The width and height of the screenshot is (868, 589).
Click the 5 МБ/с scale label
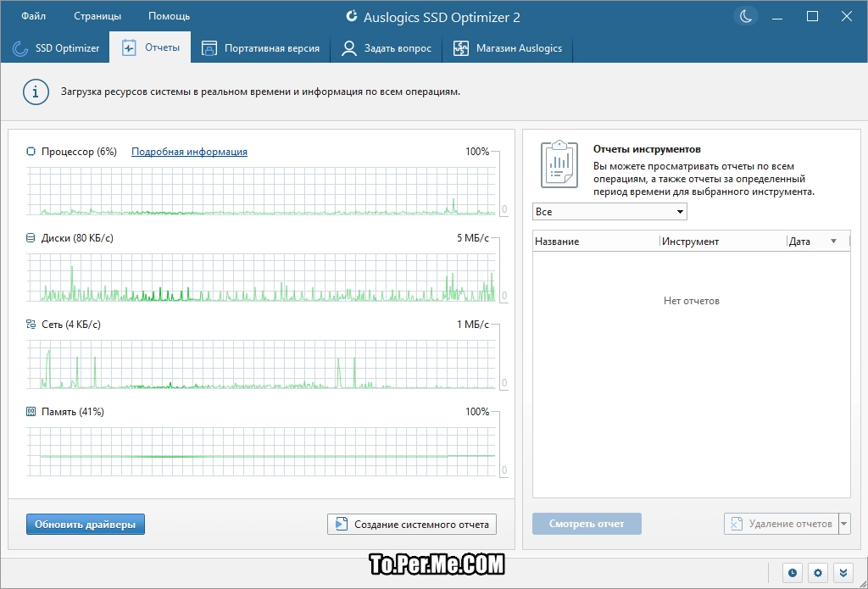473,238
